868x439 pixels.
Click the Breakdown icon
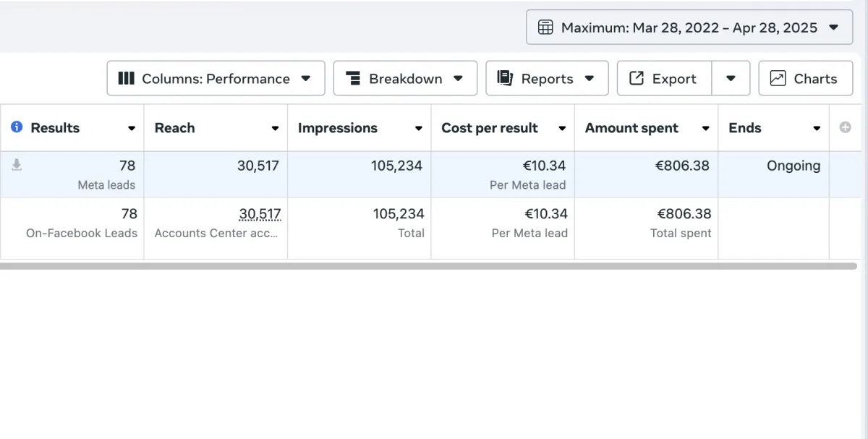(353, 78)
